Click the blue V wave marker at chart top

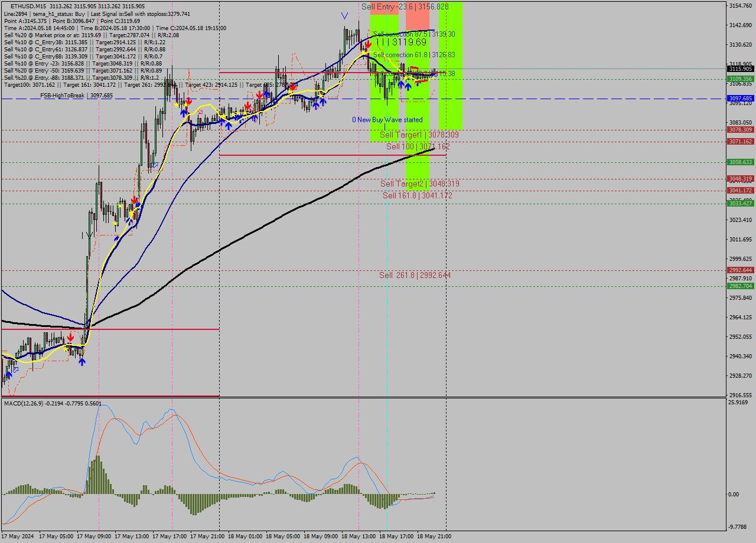[344, 15]
